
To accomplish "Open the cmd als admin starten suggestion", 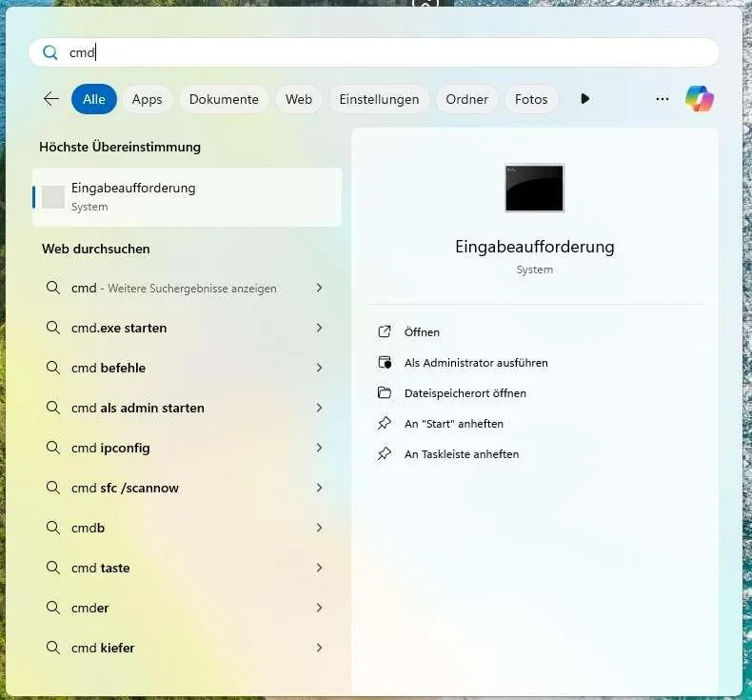I will [138, 408].
